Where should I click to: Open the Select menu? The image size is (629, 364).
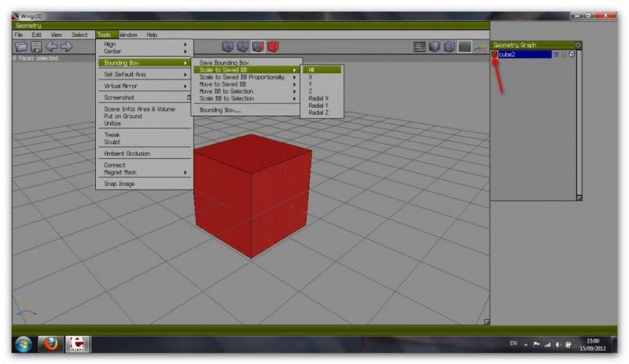click(79, 35)
